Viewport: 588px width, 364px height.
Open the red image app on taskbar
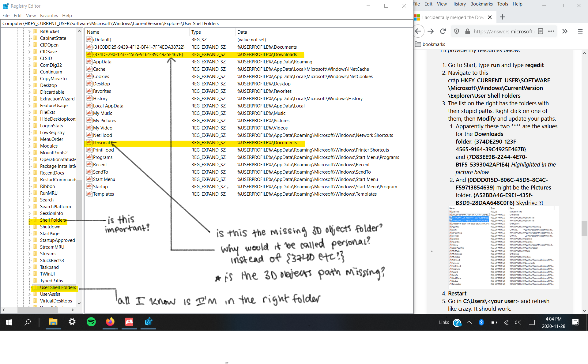pos(129,322)
